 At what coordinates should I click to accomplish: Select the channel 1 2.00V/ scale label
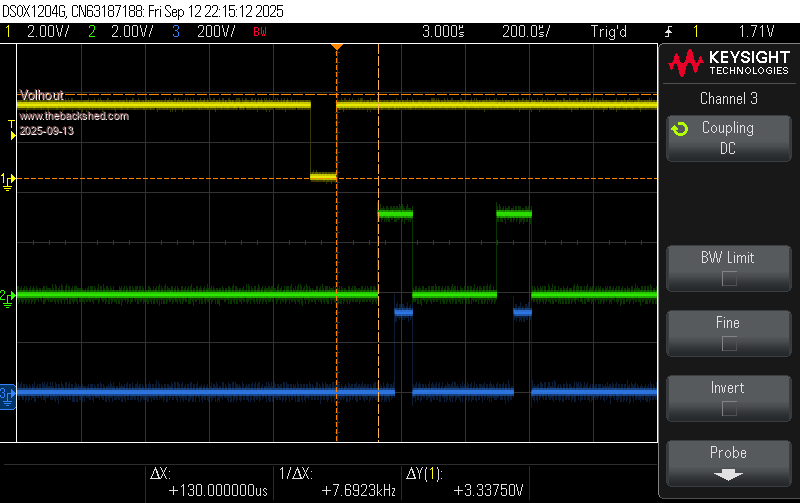[x=47, y=32]
